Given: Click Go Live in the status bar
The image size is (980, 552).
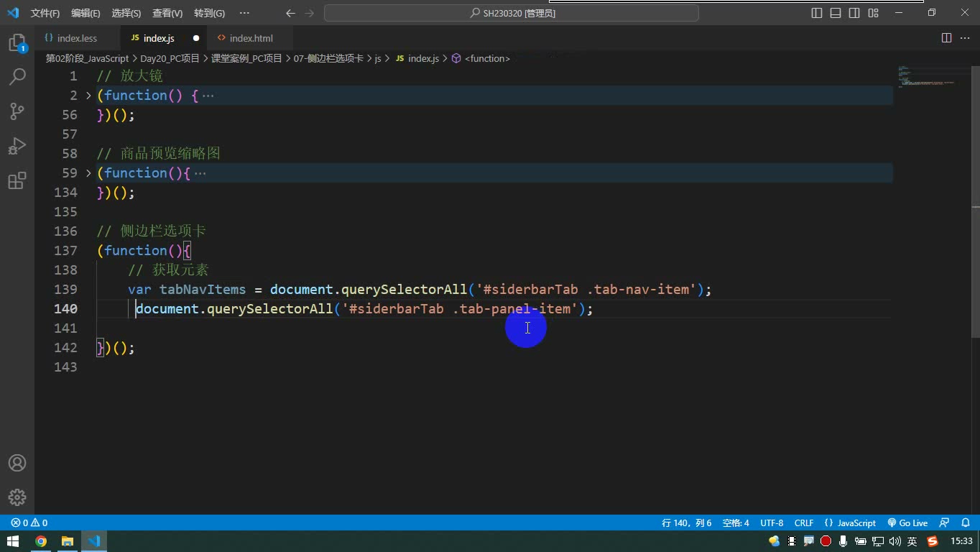Looking at the screenshot, I should click(907, 523).
